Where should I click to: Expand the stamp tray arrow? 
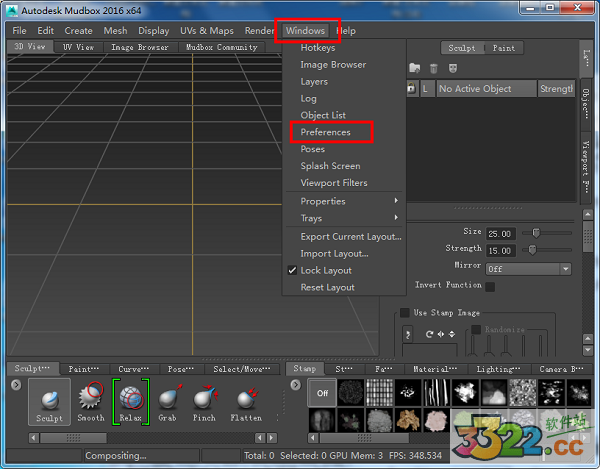[296, 384]
